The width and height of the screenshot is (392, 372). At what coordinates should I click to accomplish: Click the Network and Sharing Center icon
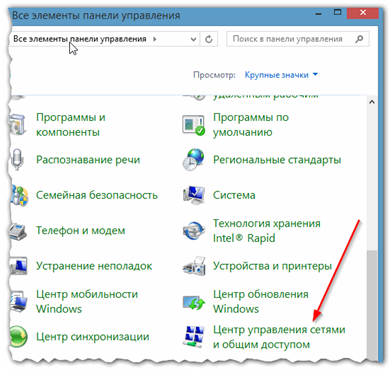coord(193,337)
